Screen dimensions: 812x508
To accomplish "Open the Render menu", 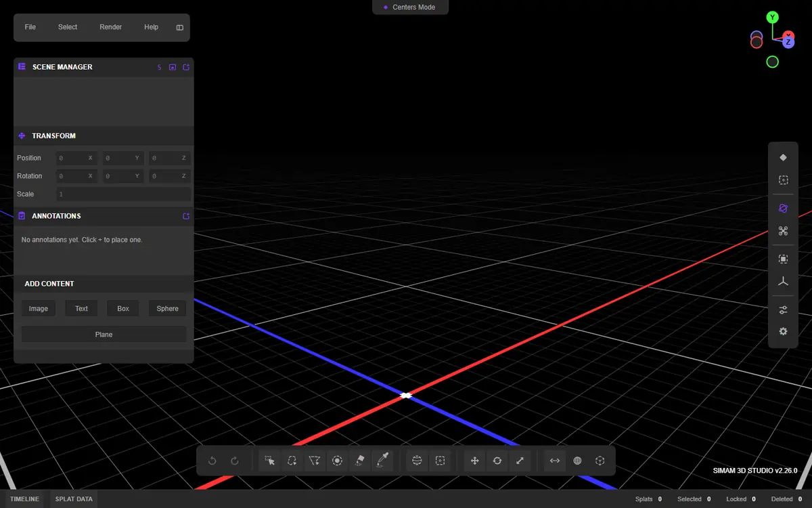I will (x=111, y=27).
